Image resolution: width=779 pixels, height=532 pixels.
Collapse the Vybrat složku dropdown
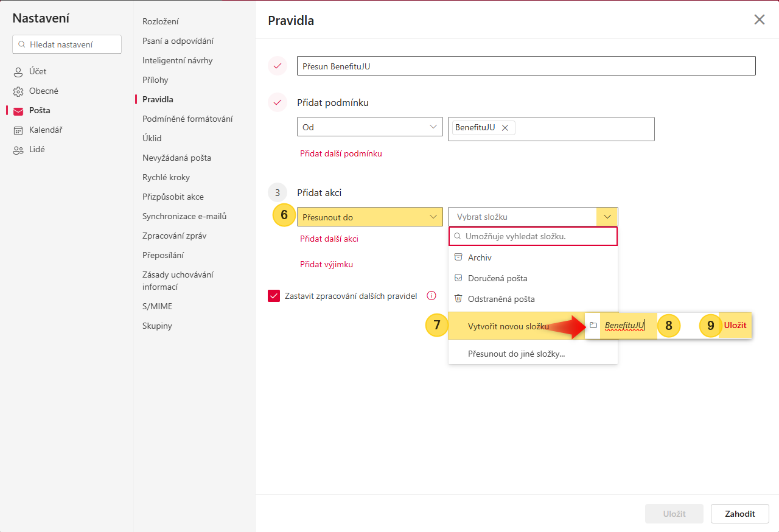pyautogui.click(x=607, y=217)
